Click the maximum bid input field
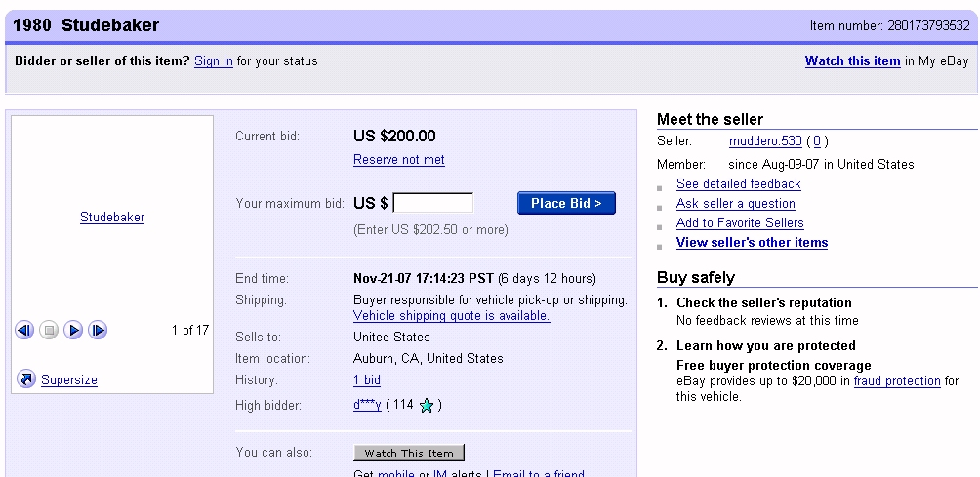980x477 pixels. click(432, 203)
